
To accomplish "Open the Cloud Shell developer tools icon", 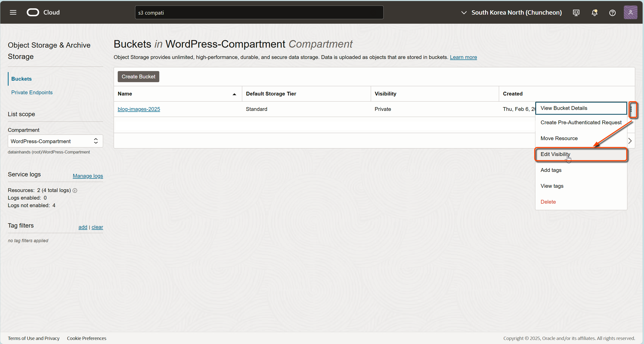I will click(576, 13).
